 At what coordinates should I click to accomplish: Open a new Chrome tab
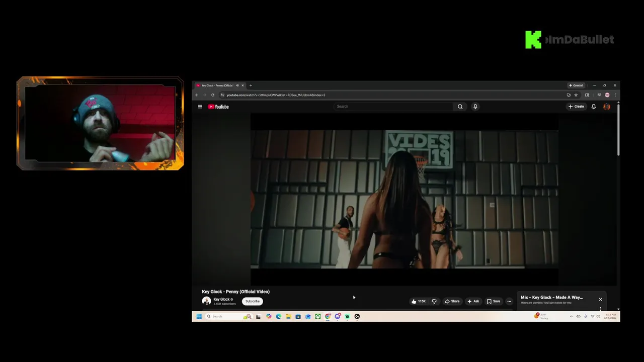tap(251, 85)
